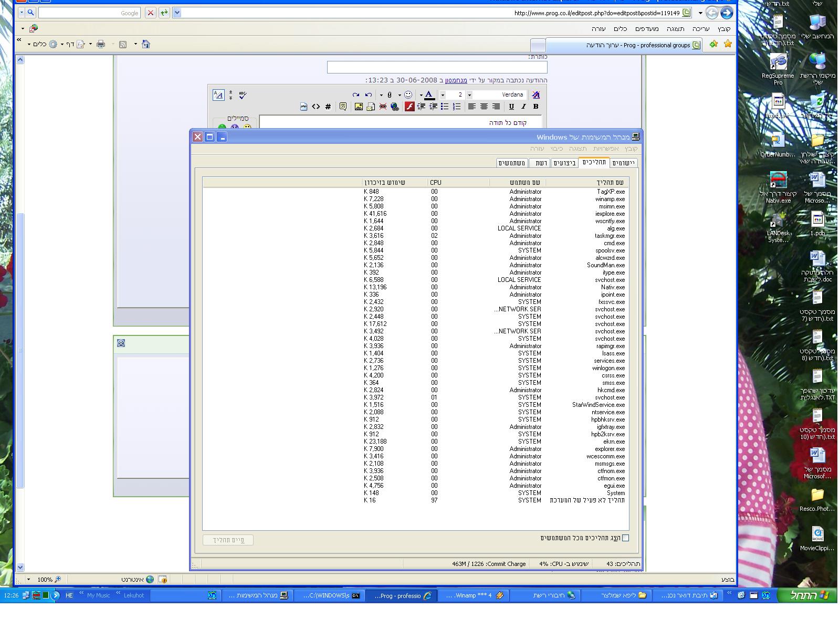
Task: Switch editor mode with A/A icon
Action: [x=218, y=95]
